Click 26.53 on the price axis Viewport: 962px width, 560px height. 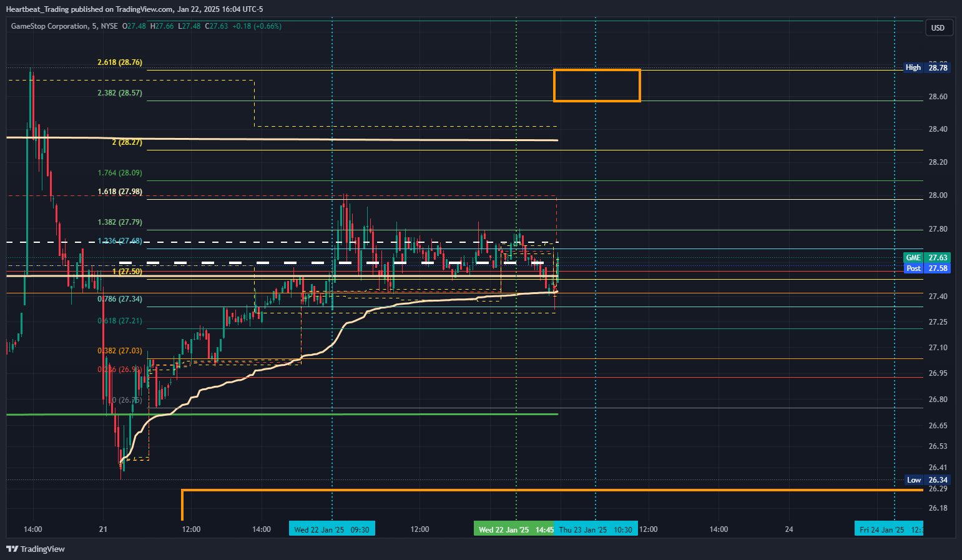point(938,446)
